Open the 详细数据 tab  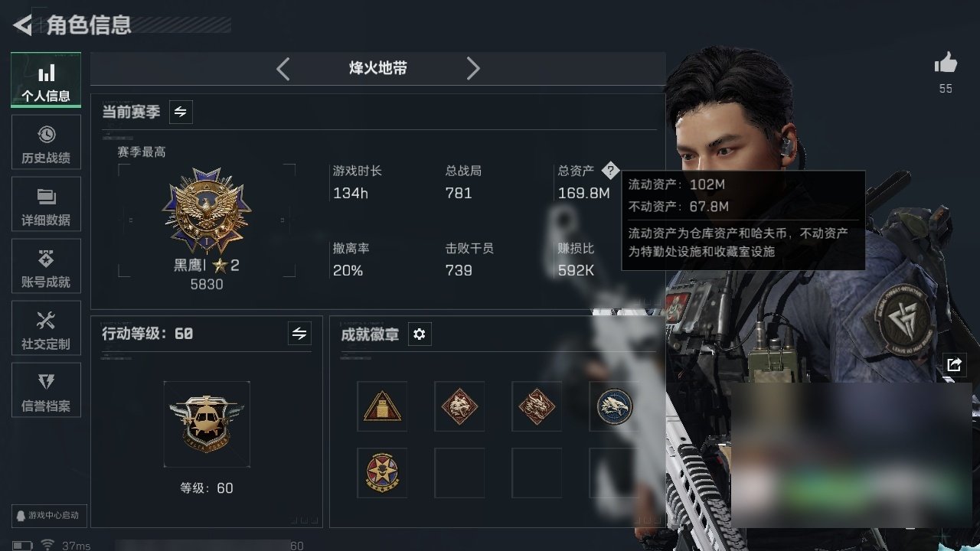tap(46, 207)
